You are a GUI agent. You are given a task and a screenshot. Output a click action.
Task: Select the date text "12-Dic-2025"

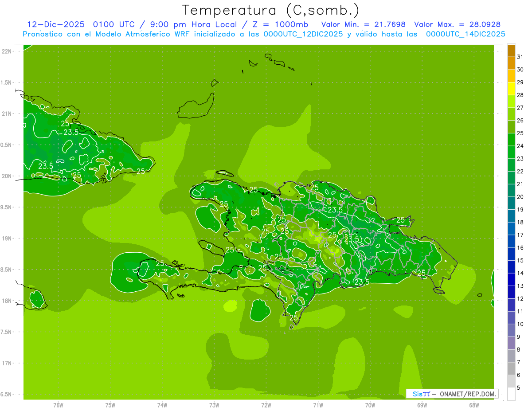point(56,24)
